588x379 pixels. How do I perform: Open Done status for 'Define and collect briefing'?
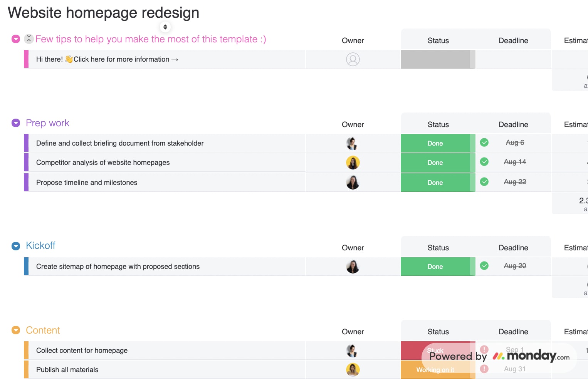(x=438, y=143)
